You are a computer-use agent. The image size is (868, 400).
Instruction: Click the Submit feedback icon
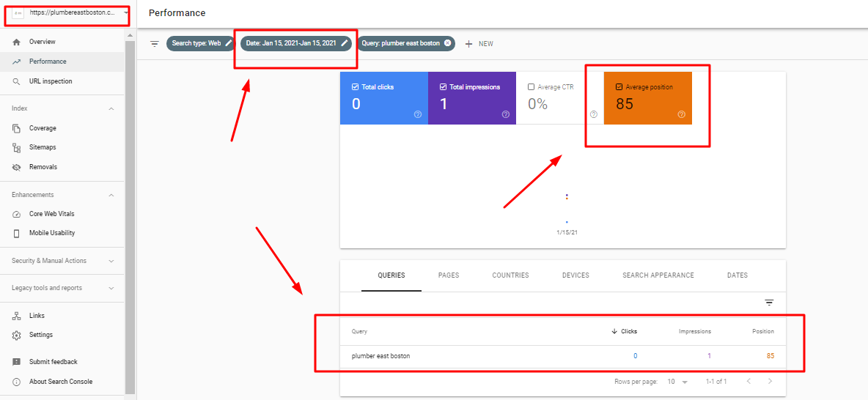tap(17, 362)
